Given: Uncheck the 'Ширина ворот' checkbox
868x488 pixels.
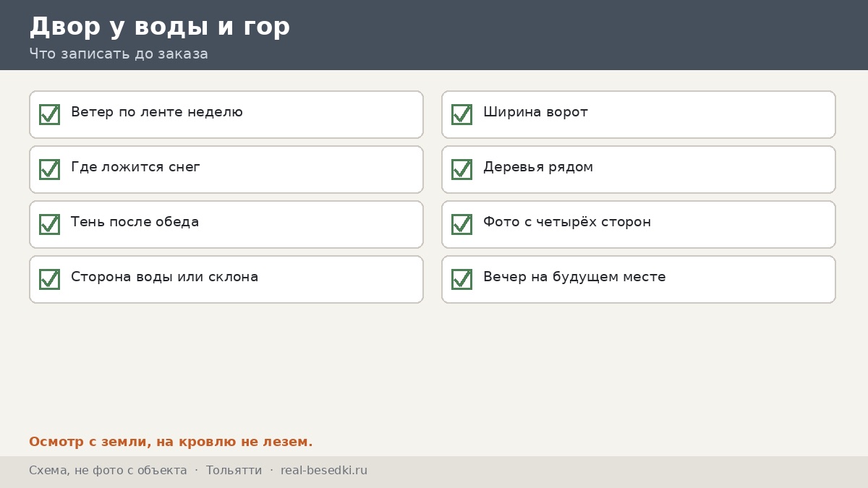Looking at the screenshot, I should pos(461,114).
